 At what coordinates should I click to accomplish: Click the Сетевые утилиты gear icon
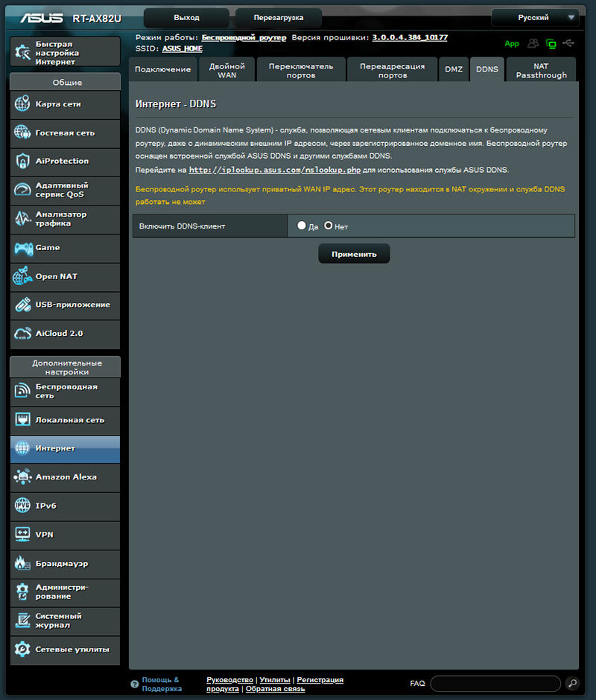pyautogui.click(x=22, y=649)
